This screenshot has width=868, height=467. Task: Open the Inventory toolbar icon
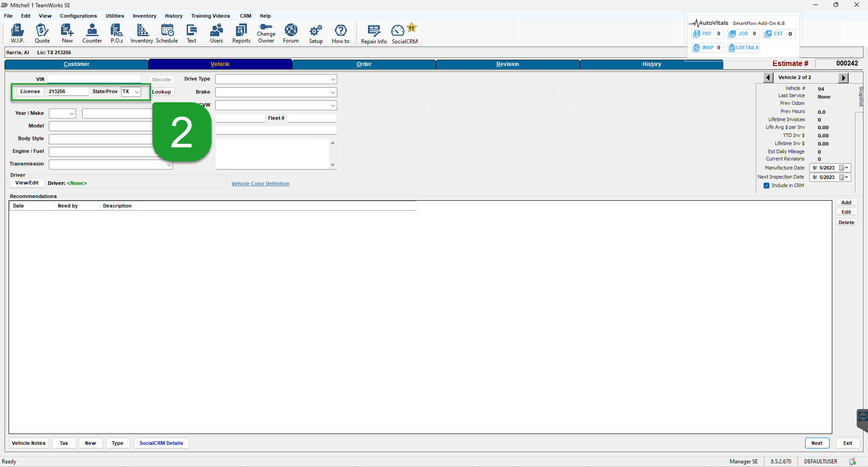point(142,33)
